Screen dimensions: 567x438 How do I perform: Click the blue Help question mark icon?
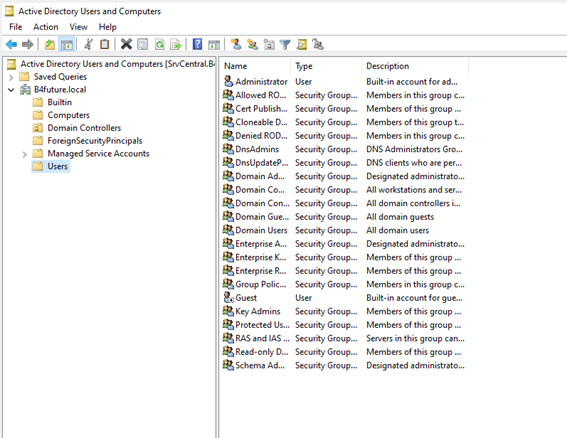pyautogui.click(x=197, y=44)
